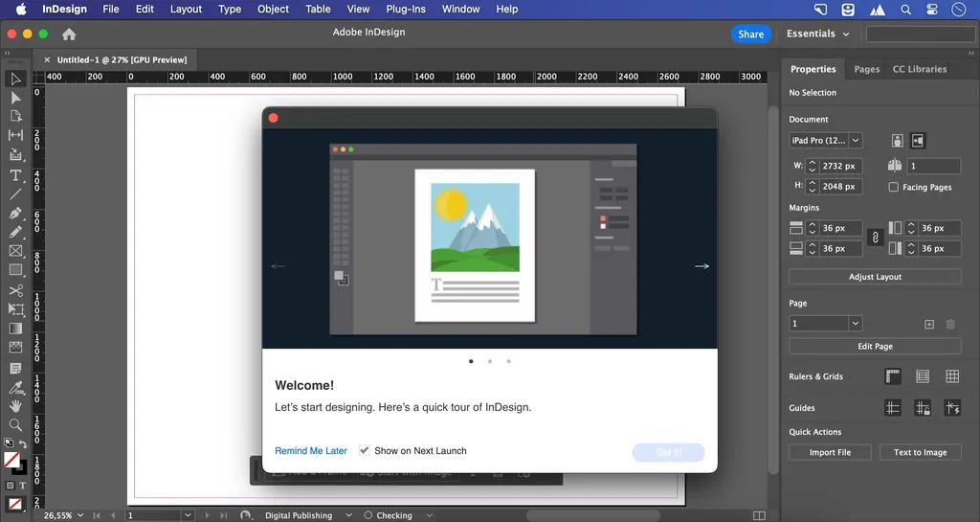Toggle the margins link chain icon

point(876,238)
